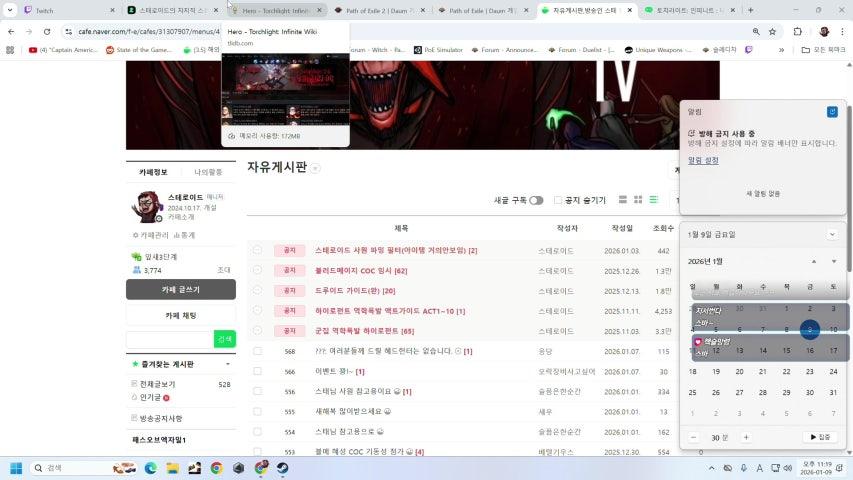This screenshot has height=480, width=853.
Task: Open the Chrome extensions puzzle icon
Action: pos(798,32)
